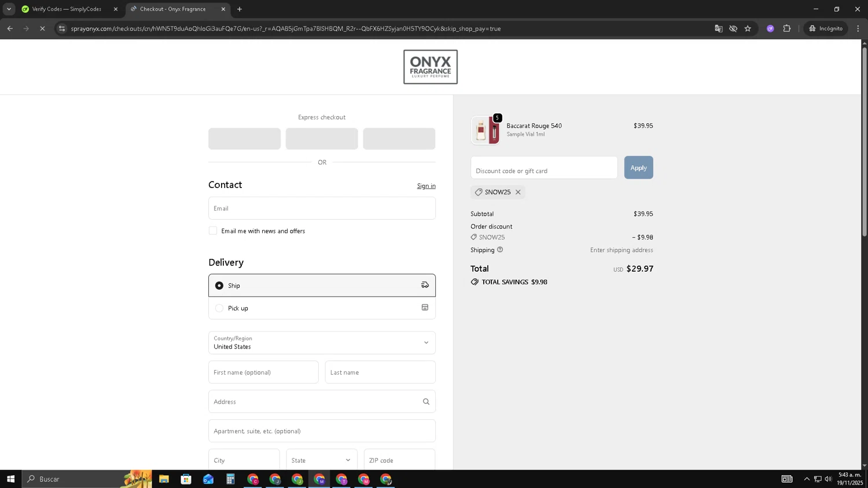868x488 pixels.
Task: Close the Verify Codes tab
Action: coord(115,9)
